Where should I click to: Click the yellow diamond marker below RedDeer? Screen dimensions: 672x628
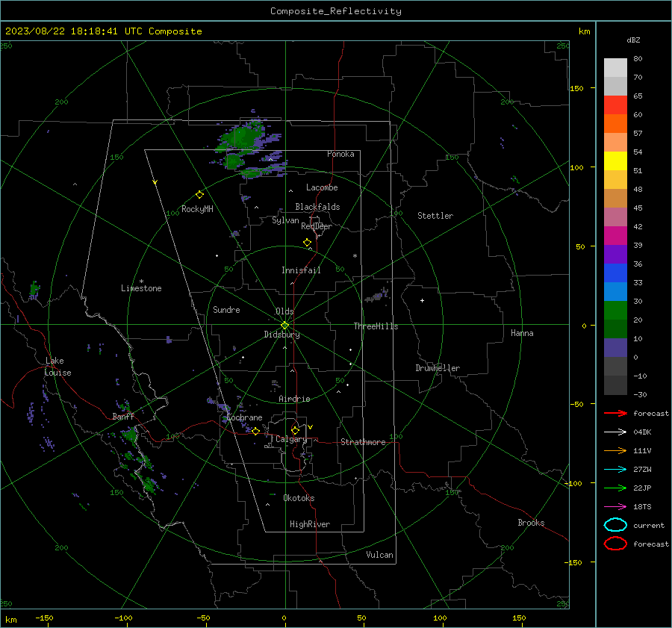pyautogui.click(x=308, y=243)
